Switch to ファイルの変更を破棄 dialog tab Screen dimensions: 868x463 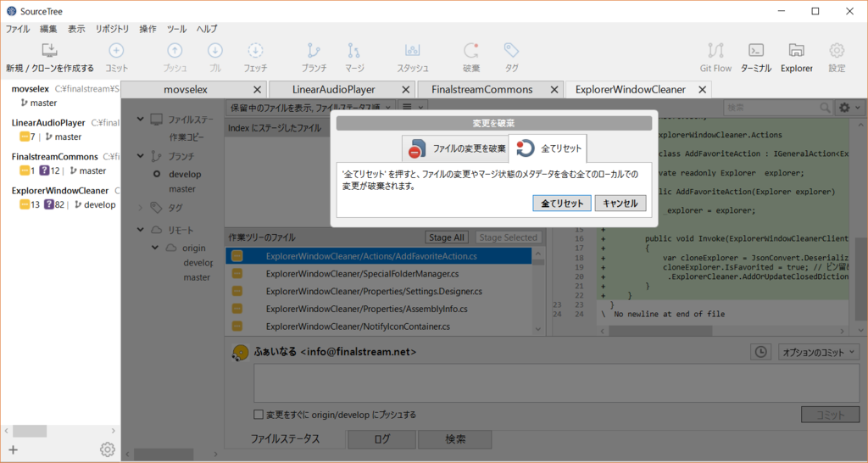point(455,148)
